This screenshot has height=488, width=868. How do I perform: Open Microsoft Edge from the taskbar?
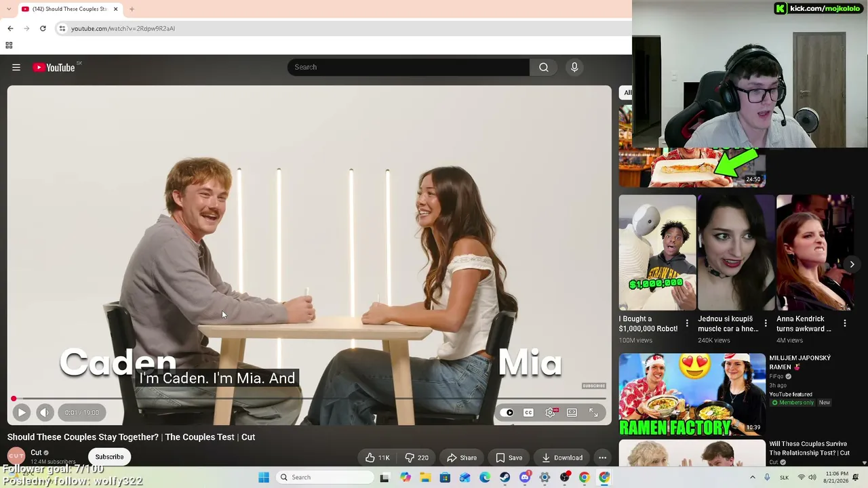click(485, 477)
